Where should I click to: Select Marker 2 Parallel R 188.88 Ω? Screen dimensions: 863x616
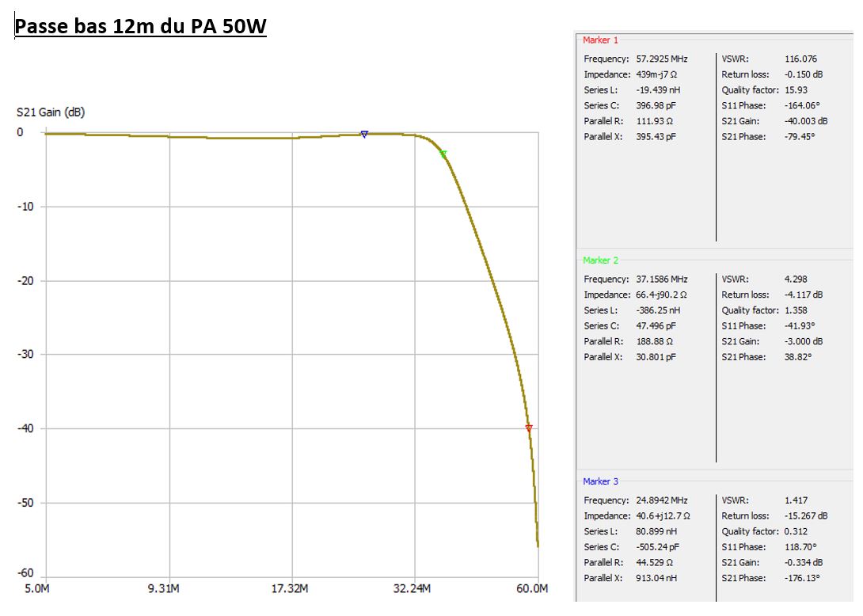[655, 341]
